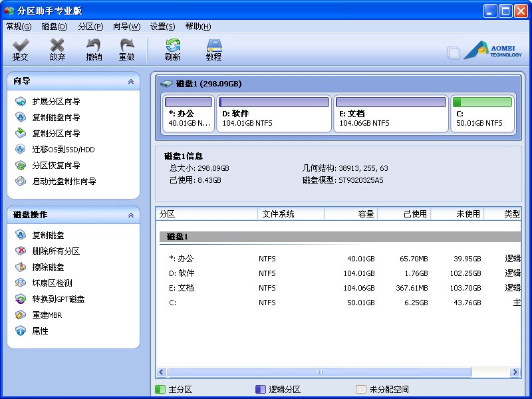Click the scrollbar left arrow
The width and height of the screenshot is (532, 399).
pos(162,372)
